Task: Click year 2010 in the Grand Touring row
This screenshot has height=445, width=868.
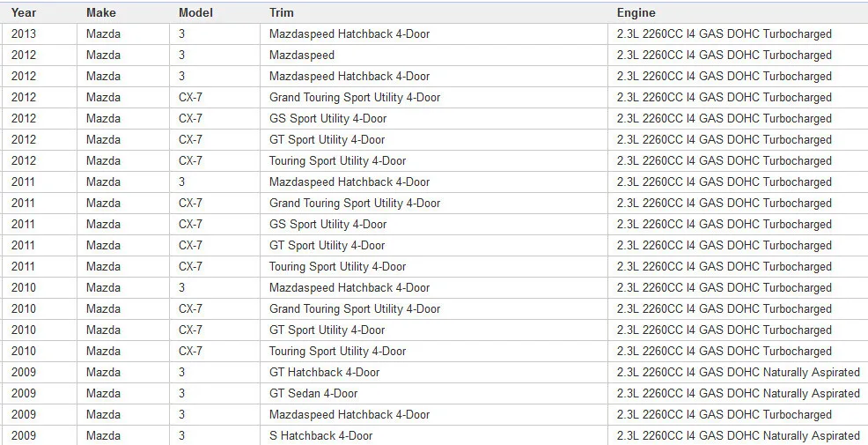Action: point(40,308)
